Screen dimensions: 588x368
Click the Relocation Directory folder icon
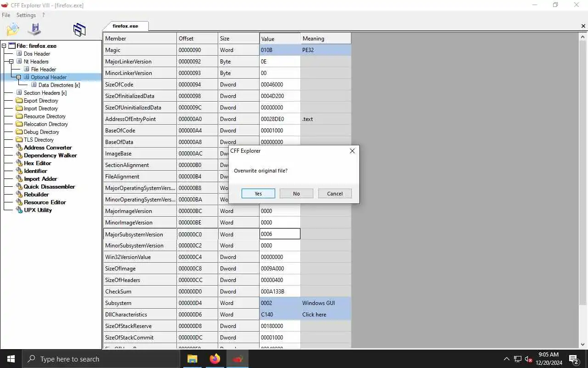(19, 124)
